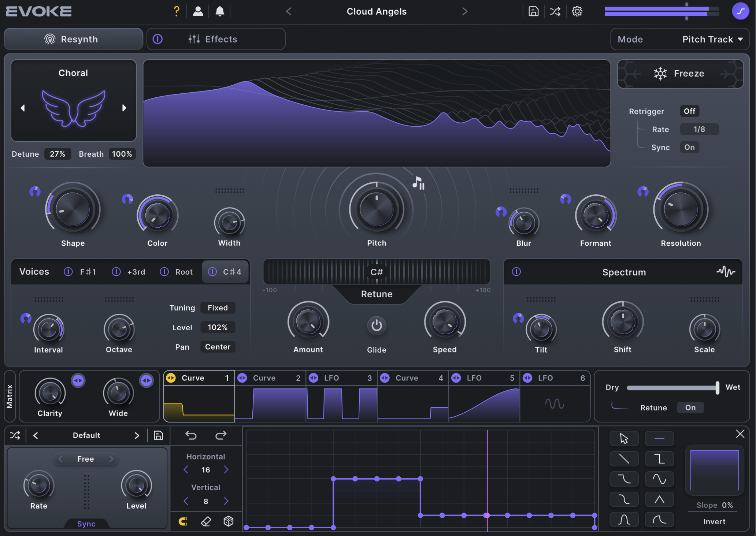Click the eraser icon in curve editor

pos(206,521)
